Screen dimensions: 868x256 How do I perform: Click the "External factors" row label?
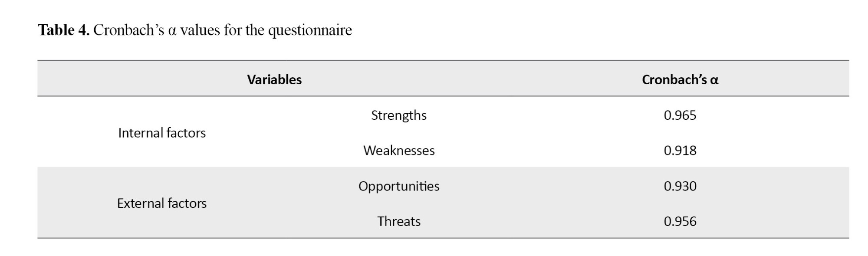[x=162, y=203]
